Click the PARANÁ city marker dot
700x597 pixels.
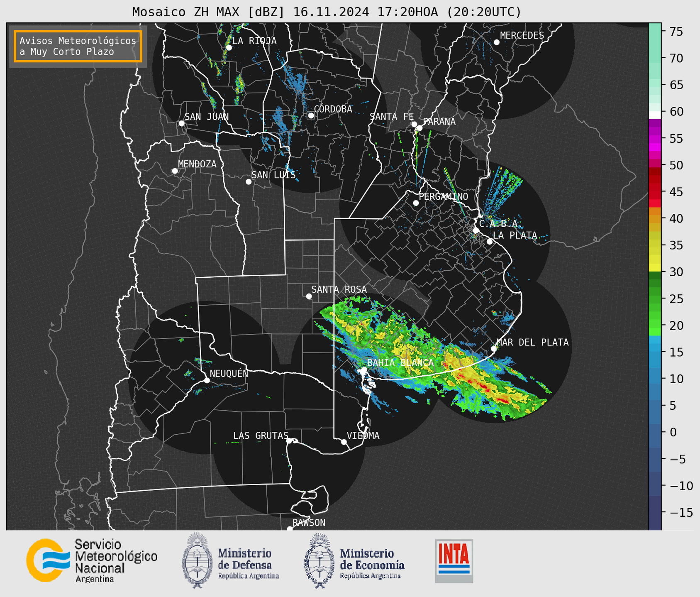pos(420,128)
